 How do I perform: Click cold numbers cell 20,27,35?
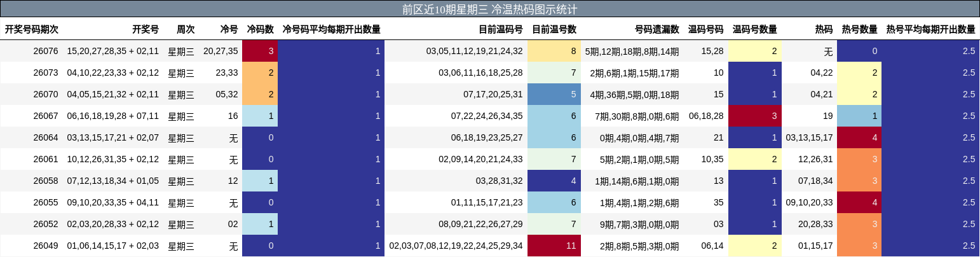click(x=221, y=51)
